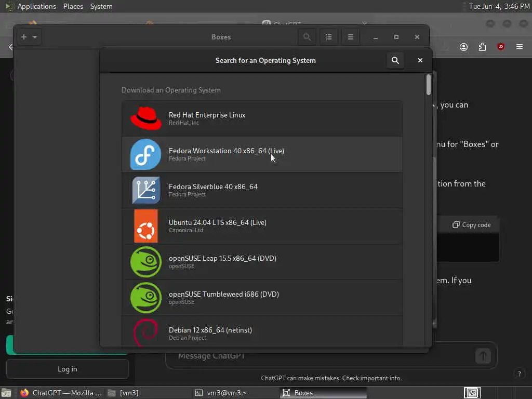The width and height of the screenshot is (532, 399).
Task: Click the openSUSE Tumbleweed chameleon icon
Action: [146, 298]
